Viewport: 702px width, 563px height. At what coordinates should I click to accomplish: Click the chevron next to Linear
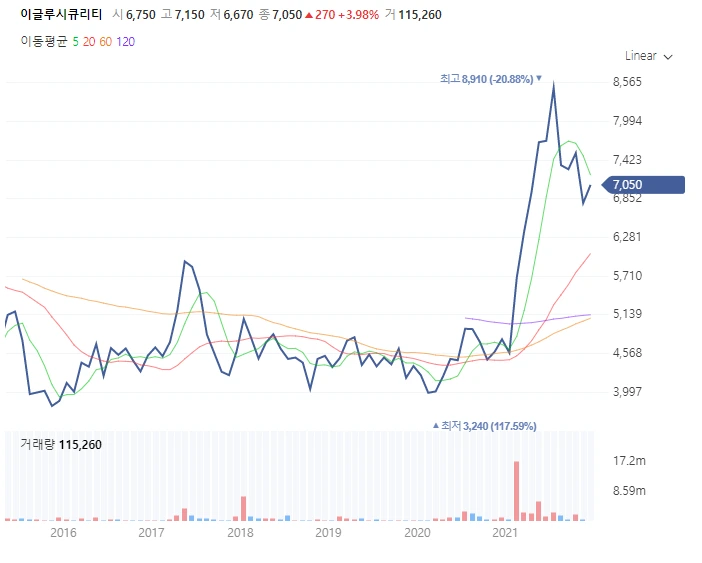668,57
